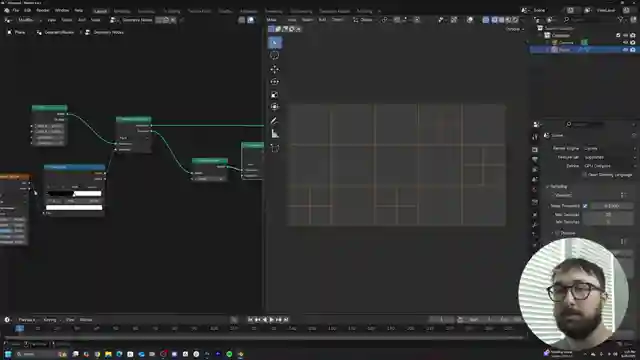The height and width of the screenshot is (360, 640).
Task: Click the Plane breadcrumb in node editor
Action: point(16,32)
